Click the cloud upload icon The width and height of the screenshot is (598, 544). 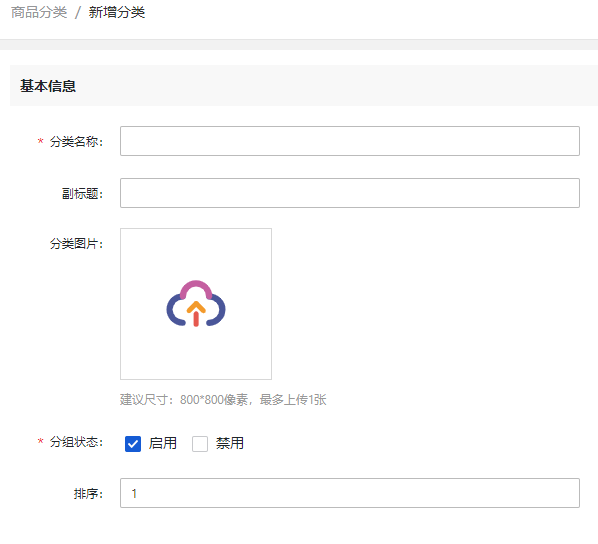click(196, 304)
